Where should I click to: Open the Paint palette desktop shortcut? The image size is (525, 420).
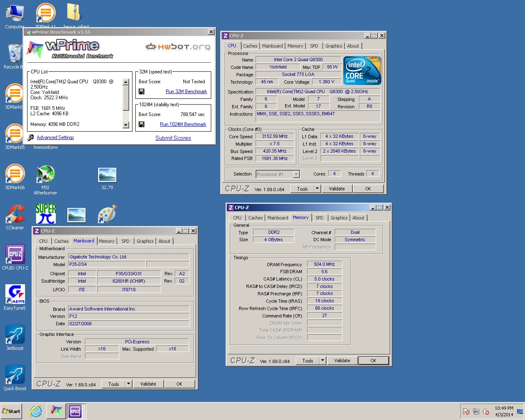(x=107, y=214)
